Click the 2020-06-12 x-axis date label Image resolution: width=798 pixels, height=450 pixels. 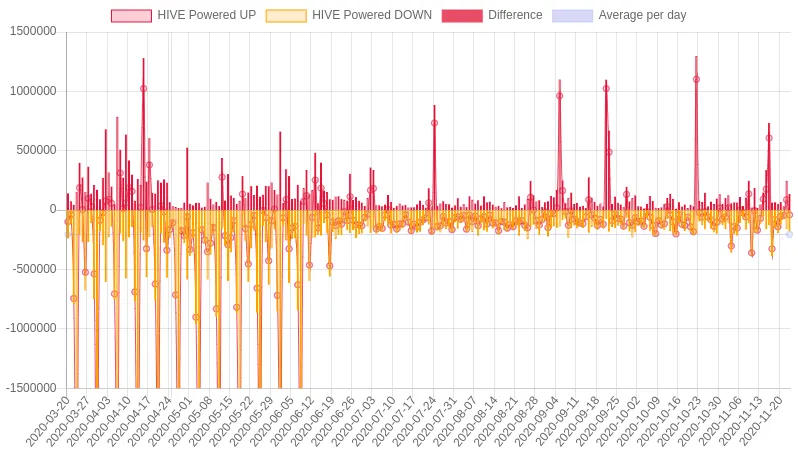[x=291, y=421]
